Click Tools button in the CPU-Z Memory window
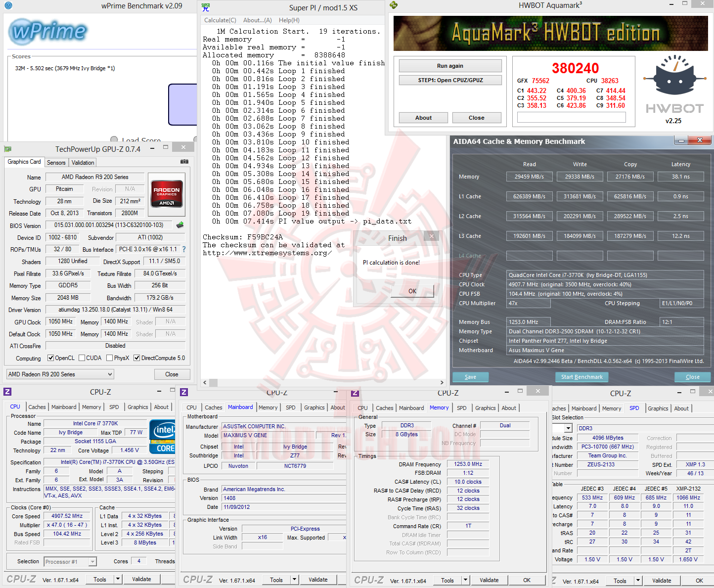The height and width of the screenshot is (588, 714). coord(447,580)
